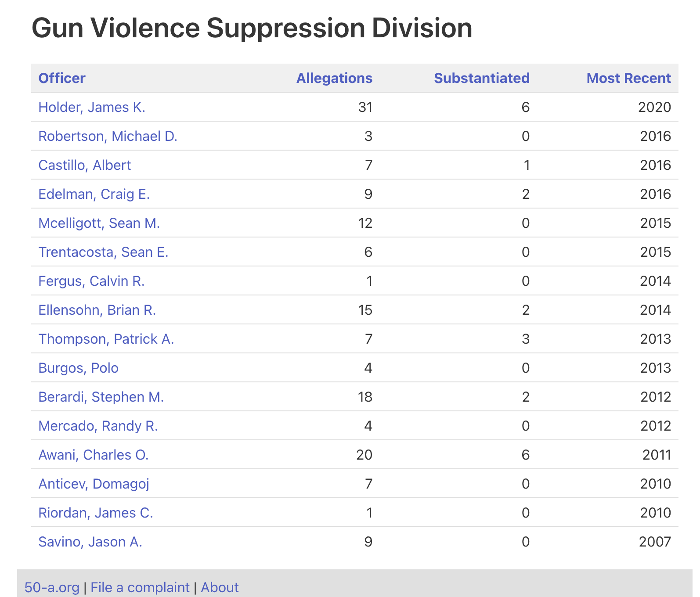This screenshot has width=700, height=597.
Task: View Burgos, Polo officer record
Action: click(79, 368)
